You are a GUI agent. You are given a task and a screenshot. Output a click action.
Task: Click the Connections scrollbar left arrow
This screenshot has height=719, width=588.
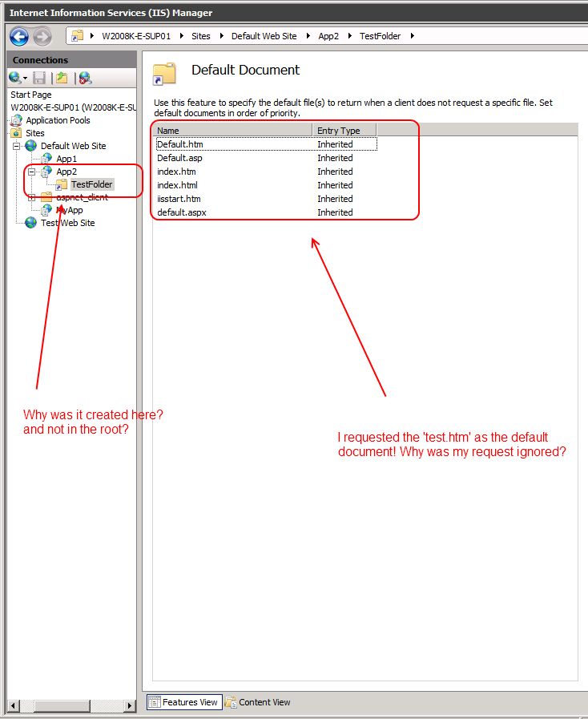click(x=14, y=705)
